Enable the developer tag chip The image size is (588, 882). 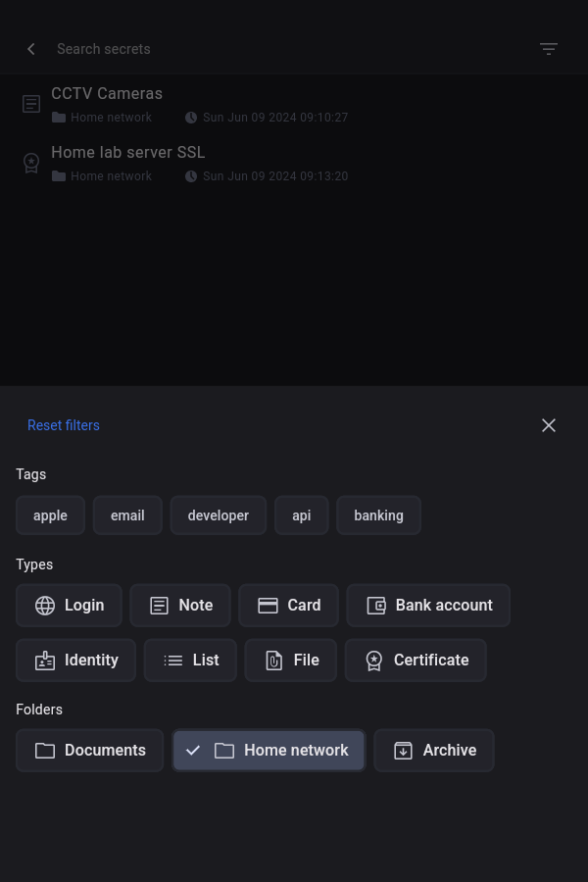[x=218, y=515]
